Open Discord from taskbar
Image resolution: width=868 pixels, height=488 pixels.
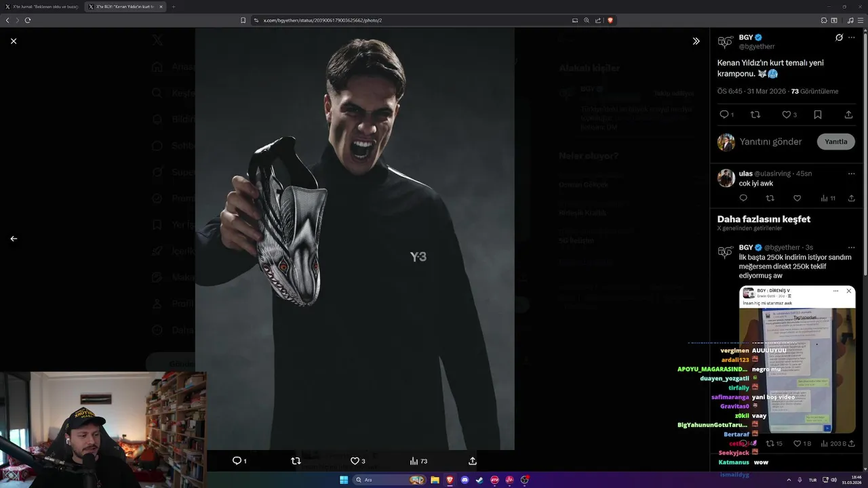[465, 480]
